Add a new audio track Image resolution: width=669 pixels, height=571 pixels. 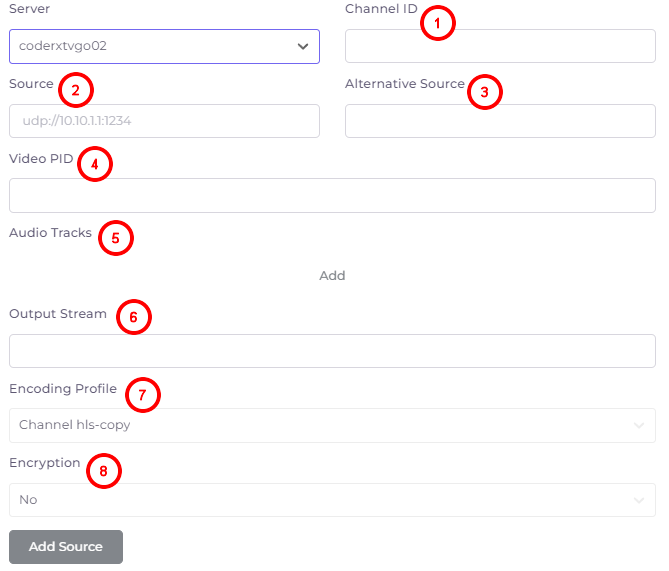coord(332,276)
